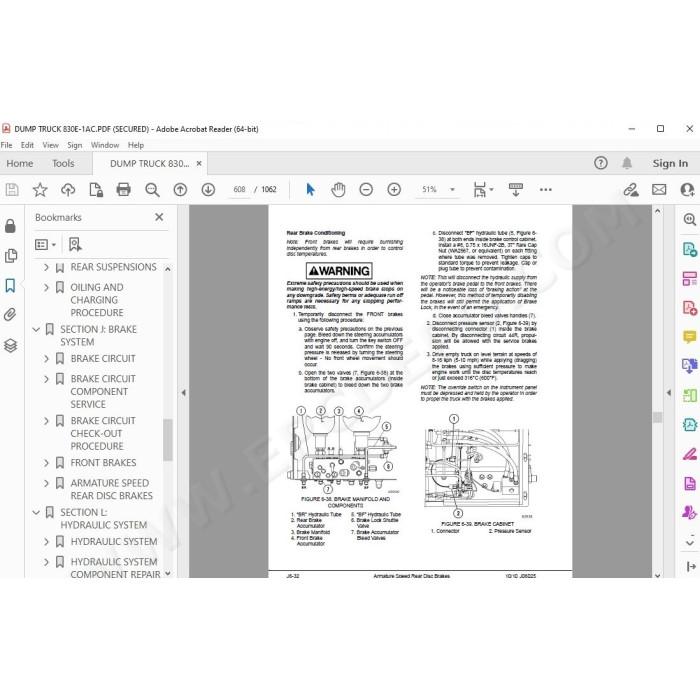Open the Edit menu
Image resolution: width=700 pixels, height=700 pixels.
(27, 145)
